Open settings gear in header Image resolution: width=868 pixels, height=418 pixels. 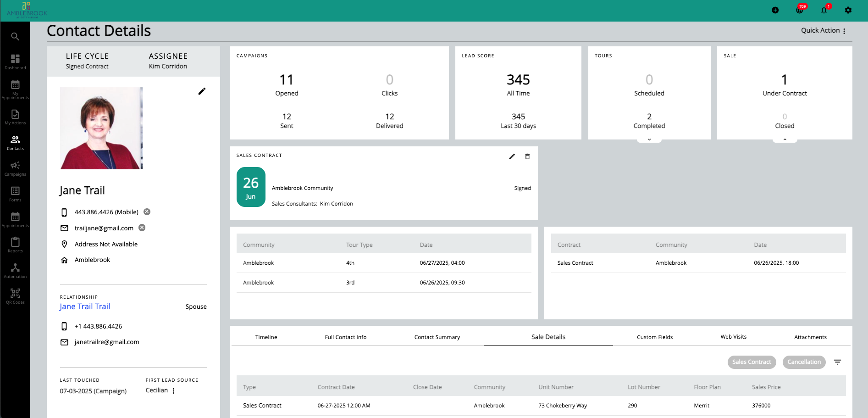click(848, 10)
